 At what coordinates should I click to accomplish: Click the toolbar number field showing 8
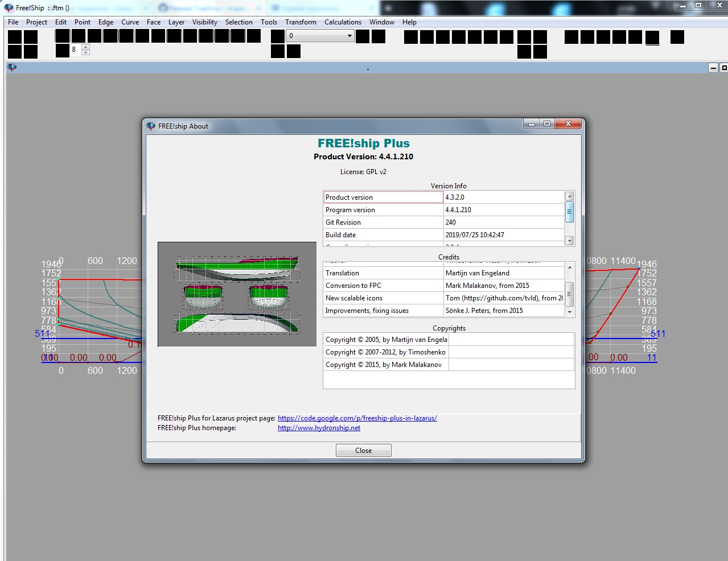click(x=76, y=50)
